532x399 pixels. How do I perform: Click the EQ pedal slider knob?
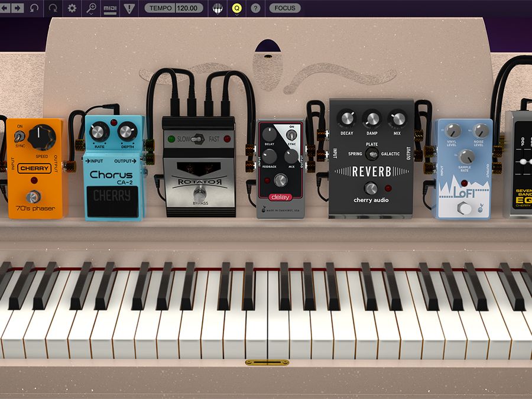coord(524,162)
